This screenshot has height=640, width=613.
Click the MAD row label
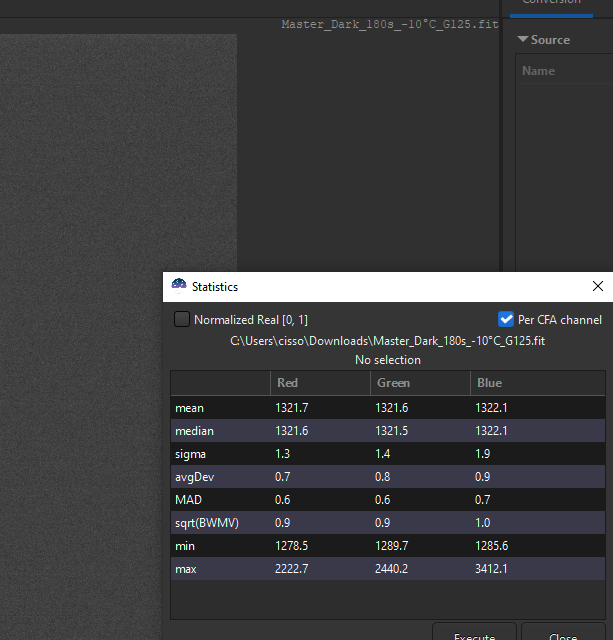188,500
